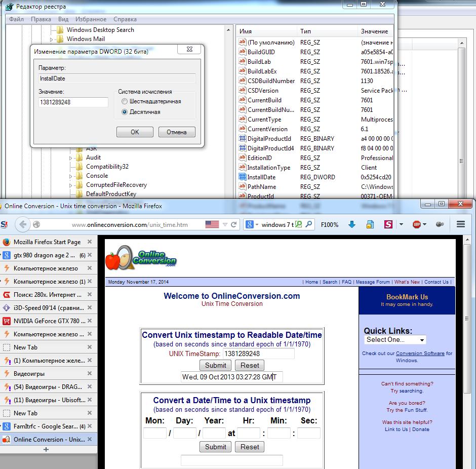The height and width of the screenshot is (469, 476).
Task: Open the Правка menu
Action: pyautogui.click(x=41, y=19)
